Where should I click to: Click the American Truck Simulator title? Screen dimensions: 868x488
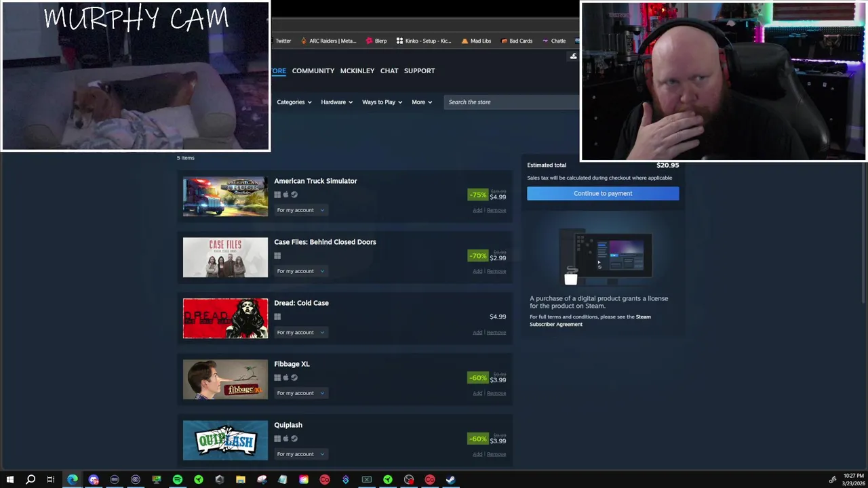point(315,181)
